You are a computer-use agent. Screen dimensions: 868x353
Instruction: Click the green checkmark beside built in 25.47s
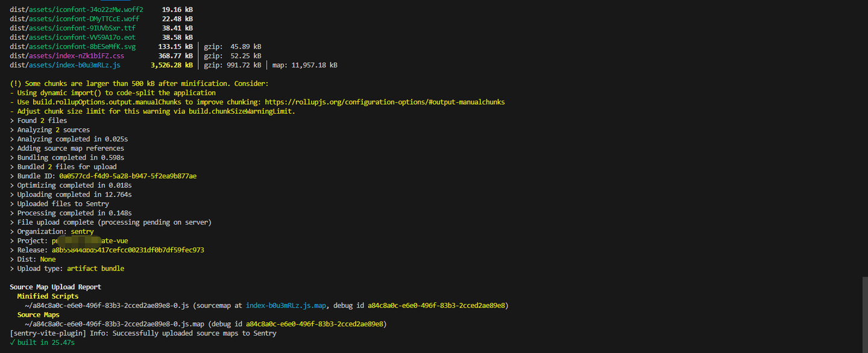coord(13,343)
